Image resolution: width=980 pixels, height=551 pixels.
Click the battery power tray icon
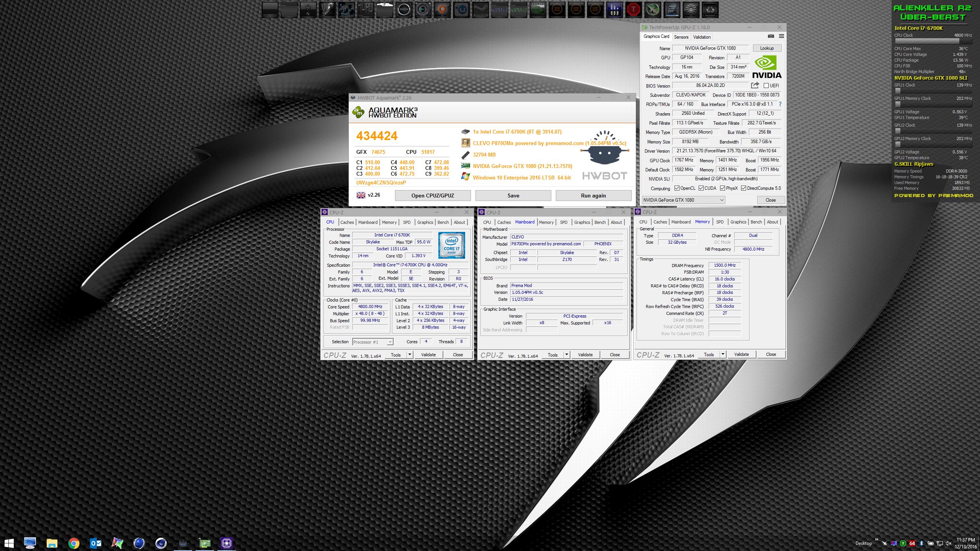[x=931, y=543]
